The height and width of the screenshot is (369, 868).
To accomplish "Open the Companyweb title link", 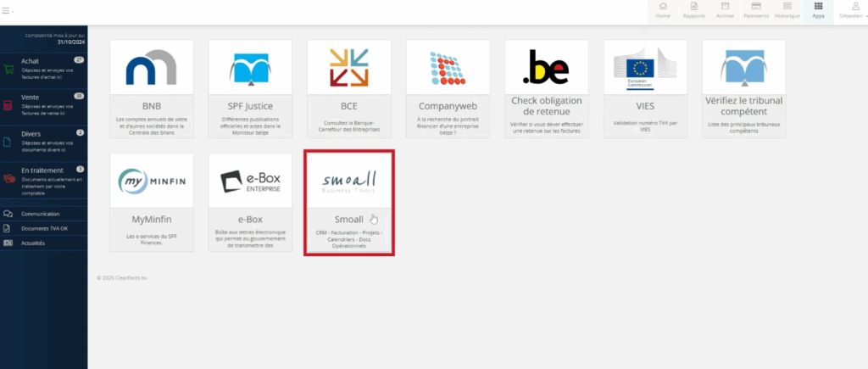I will click(448, 106).
